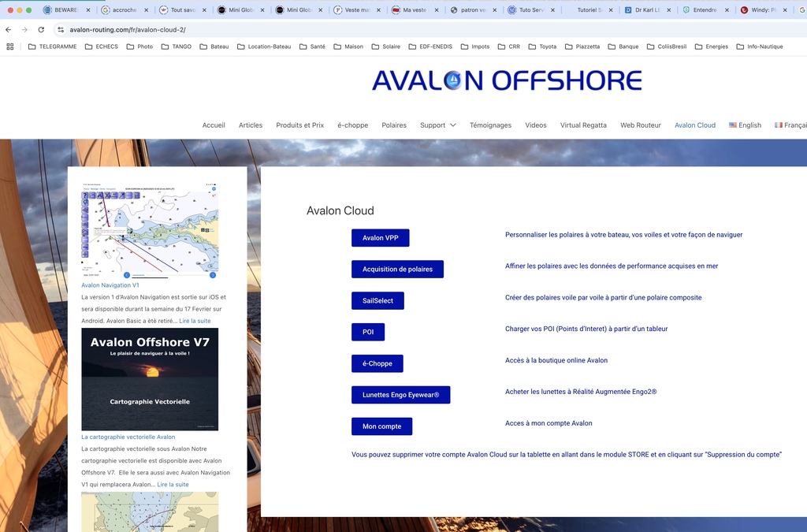The height and width of the screenshot is (532, 807).
Task: Switch to the Tout savo tab
Action: pos(183,9)
